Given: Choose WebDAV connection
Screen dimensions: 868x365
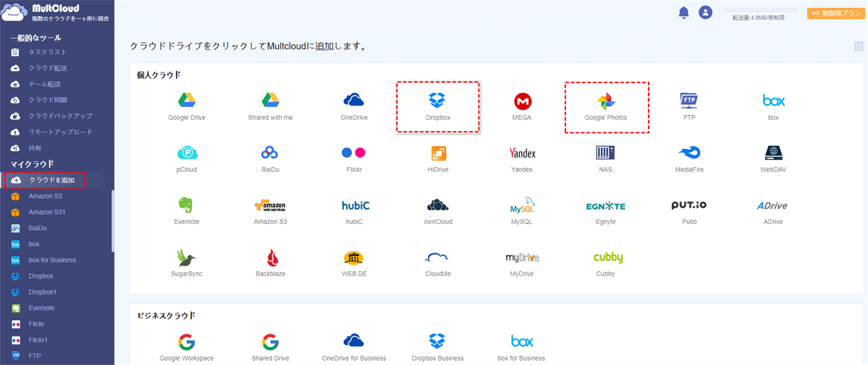Looking at the screenshot, I should pos(774,159).
